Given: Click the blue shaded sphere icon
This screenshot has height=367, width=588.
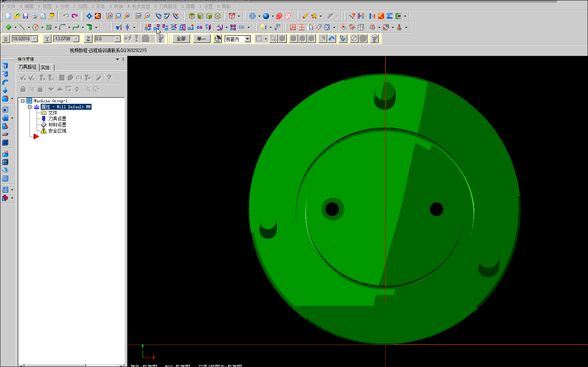Looking at the screenshot, I should click(266, 16).
